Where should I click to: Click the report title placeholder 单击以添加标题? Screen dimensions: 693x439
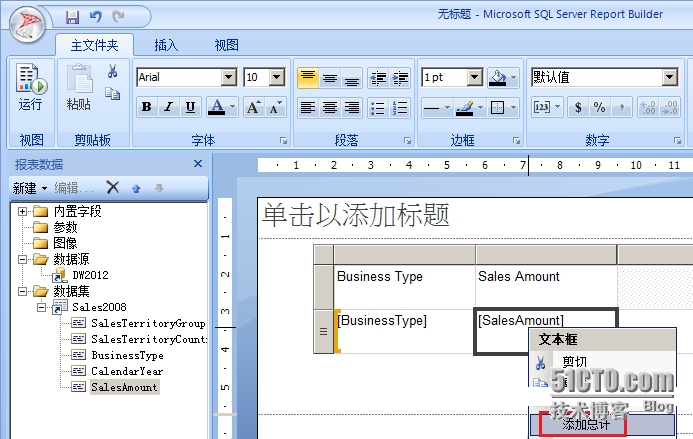tap(356, 216)
